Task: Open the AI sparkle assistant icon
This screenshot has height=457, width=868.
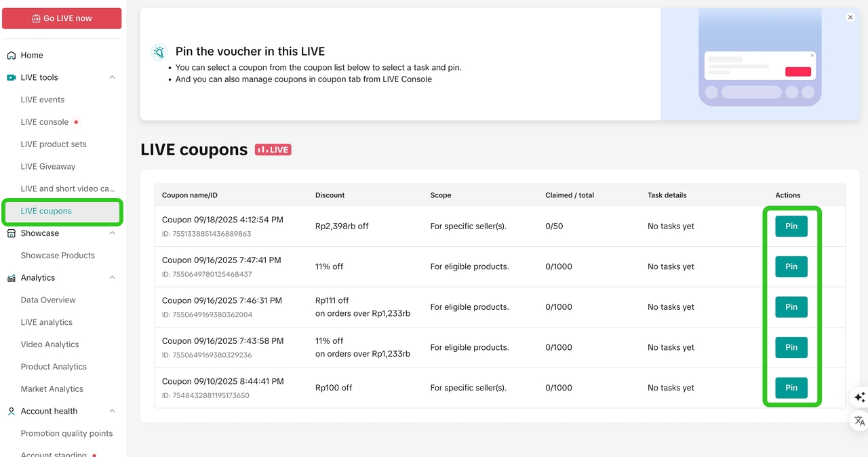Action: 859,397
